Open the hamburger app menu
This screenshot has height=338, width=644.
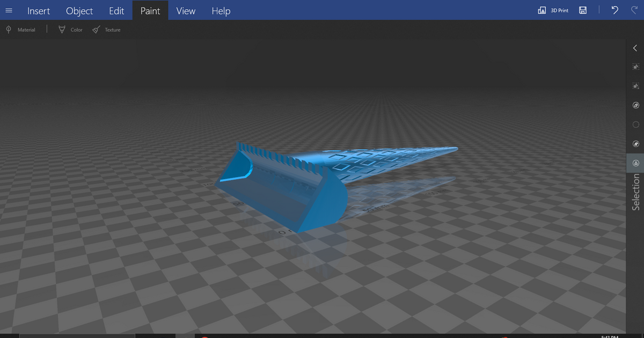click(x=9, y=10)
